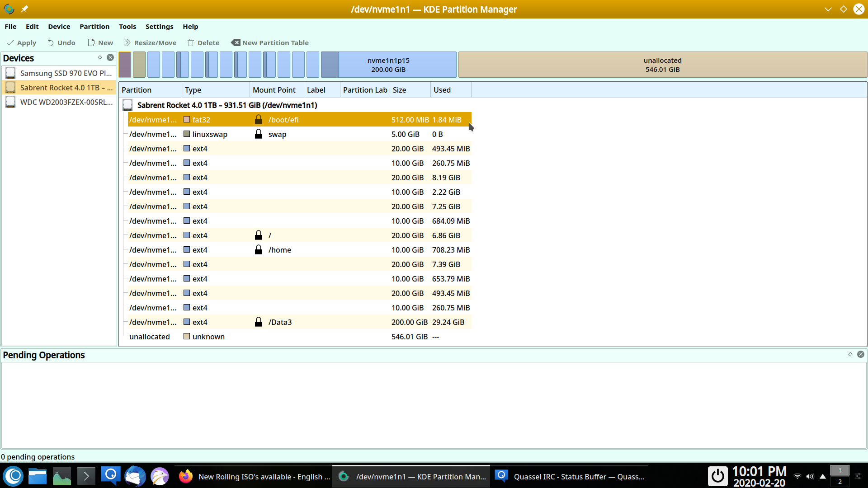The width and height of the screenshot is (868, 488).
Task: Click the pin window icon in title bar
Action: (24, 9)
